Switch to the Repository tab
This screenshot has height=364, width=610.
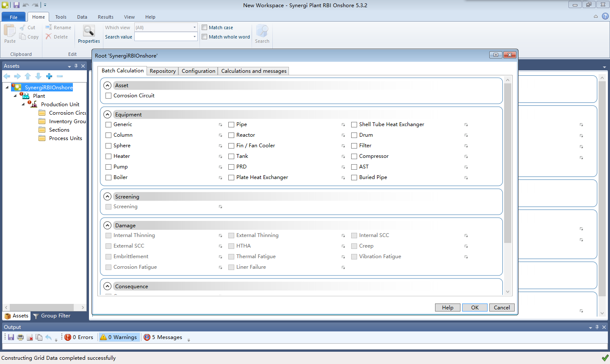pos(163,71)
